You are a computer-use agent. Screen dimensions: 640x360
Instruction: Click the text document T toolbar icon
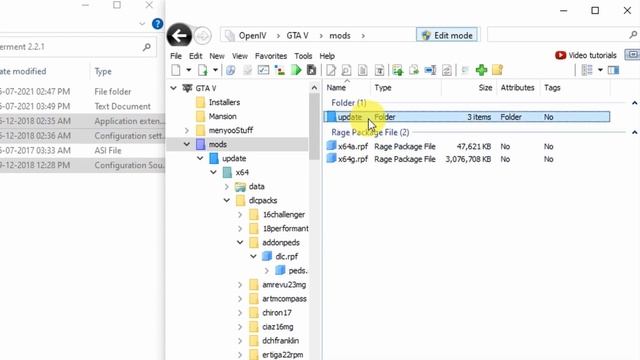point(380,70)
